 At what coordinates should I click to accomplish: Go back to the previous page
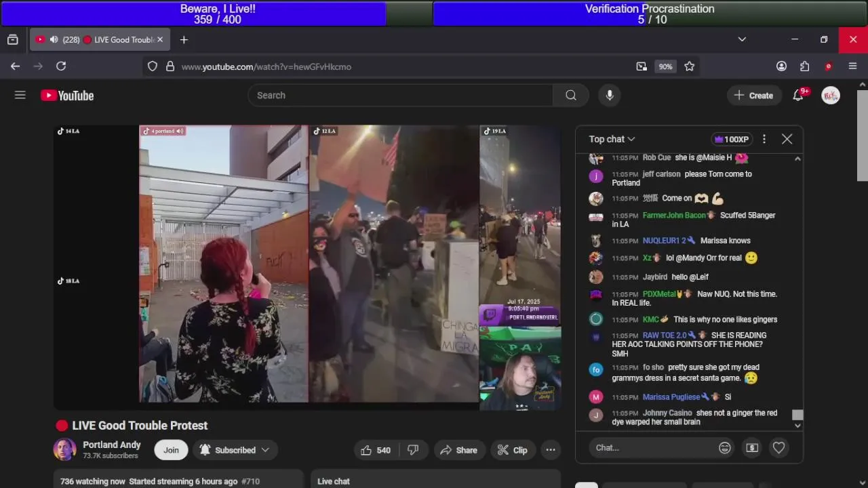point(15,66)
